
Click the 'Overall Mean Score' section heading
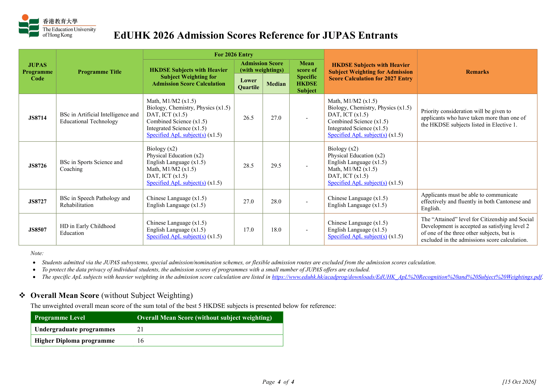click(x=112, y=296)
